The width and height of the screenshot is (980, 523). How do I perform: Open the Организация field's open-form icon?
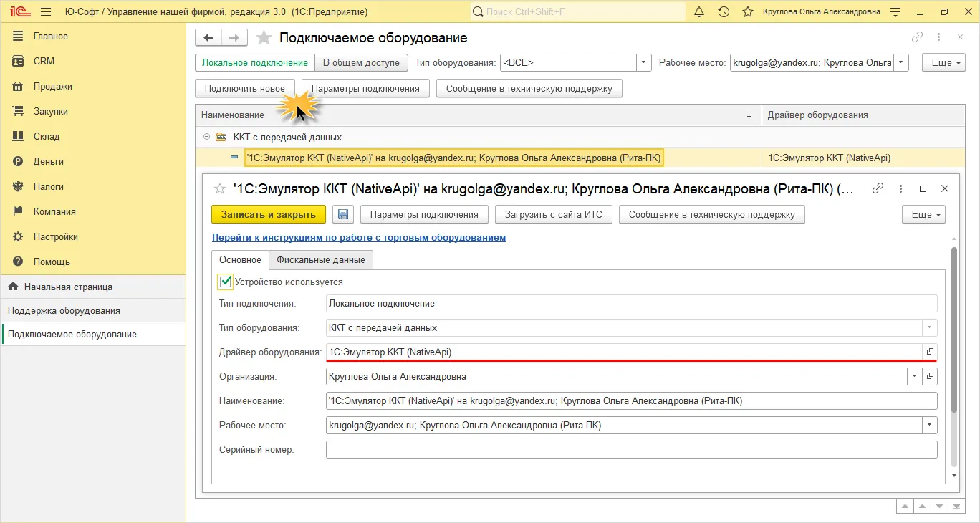tap(930, 376)
